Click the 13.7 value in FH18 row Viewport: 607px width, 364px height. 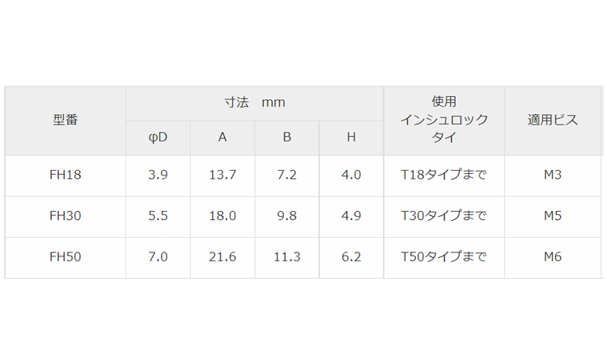223,175
